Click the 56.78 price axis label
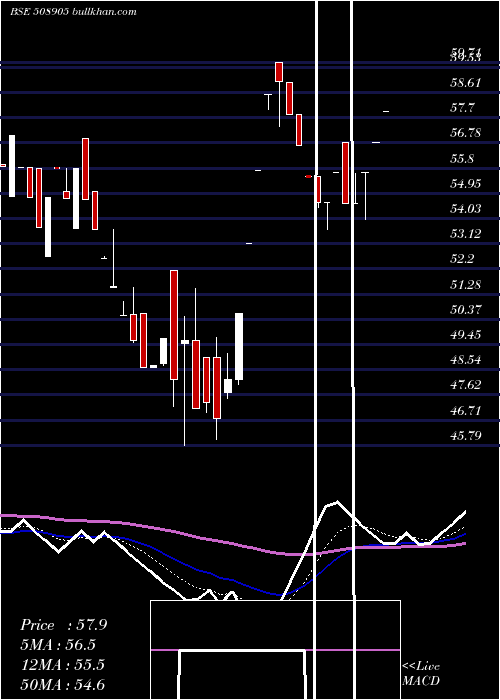 coord(466,133)
